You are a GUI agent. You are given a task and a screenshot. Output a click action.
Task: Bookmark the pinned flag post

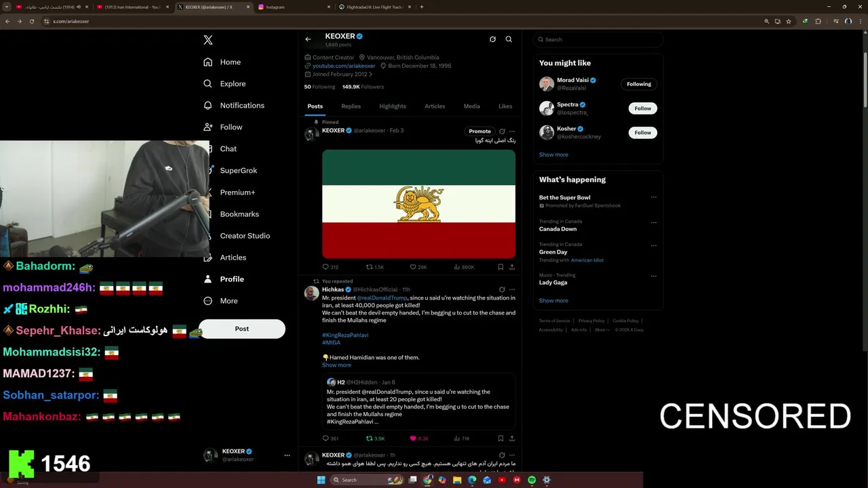click(x=500, y=267)
